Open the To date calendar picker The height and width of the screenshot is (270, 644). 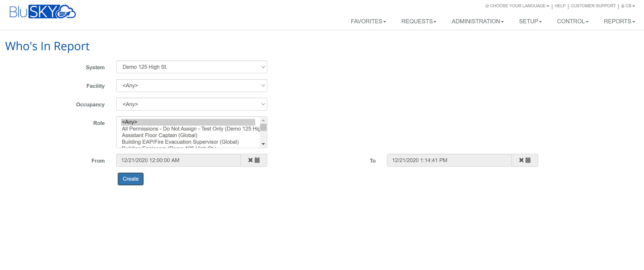point(528,160)
